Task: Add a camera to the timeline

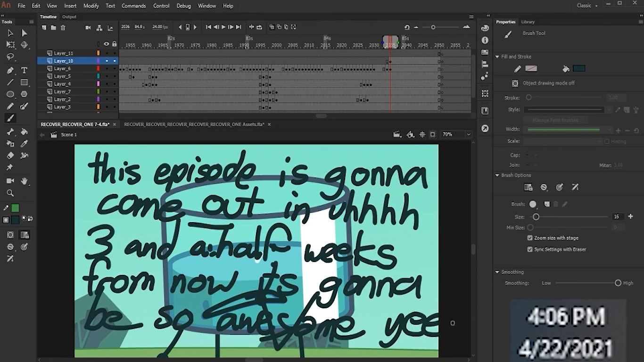Action: tap(88, 28)
